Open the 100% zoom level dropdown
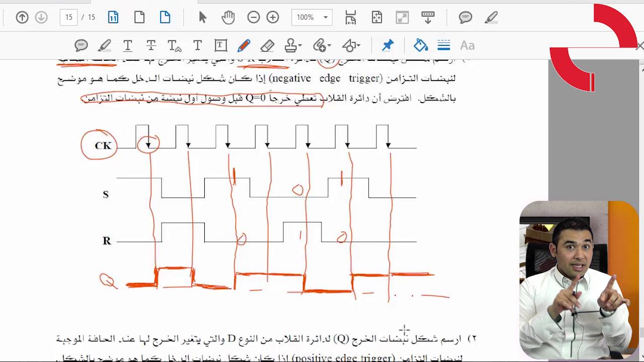Image resolution: width=644 pixels, height=362 pixels. click(x=312, y=18)
